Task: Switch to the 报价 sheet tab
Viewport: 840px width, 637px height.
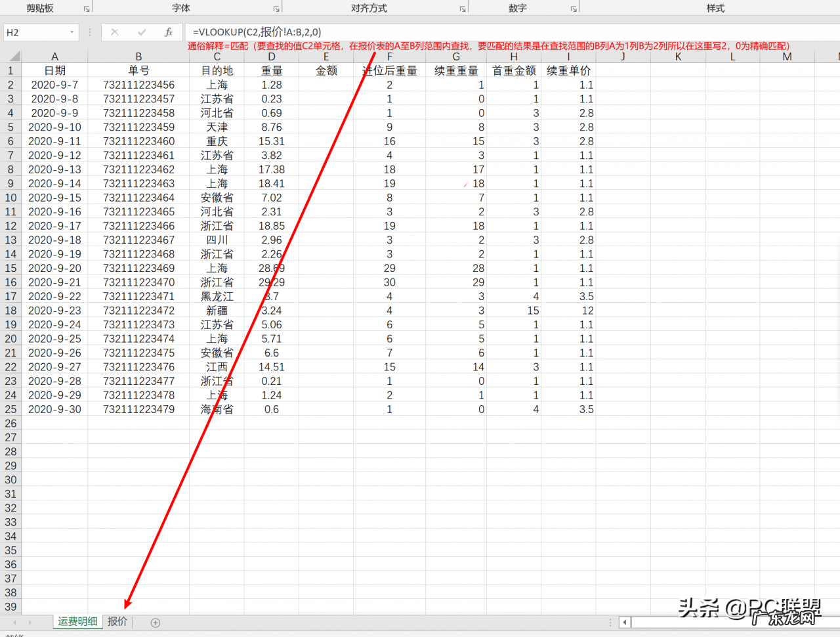Action: coord(117,621)
